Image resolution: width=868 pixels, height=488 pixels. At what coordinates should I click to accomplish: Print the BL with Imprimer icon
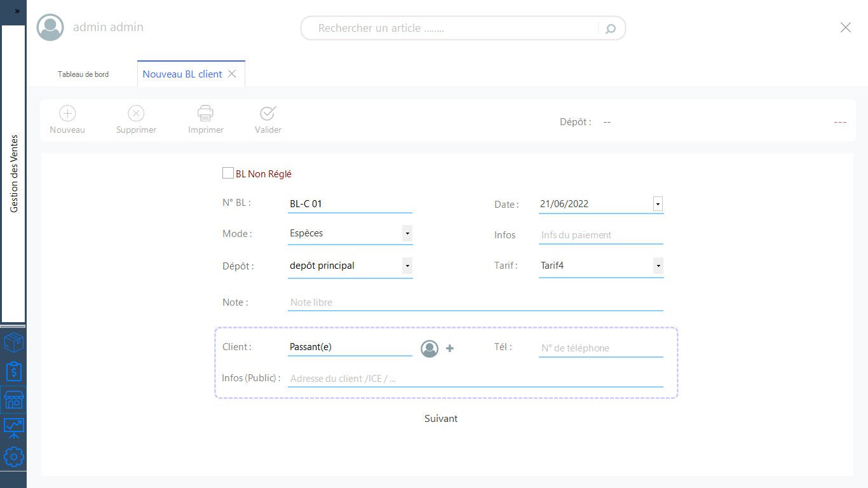(205, 114)
